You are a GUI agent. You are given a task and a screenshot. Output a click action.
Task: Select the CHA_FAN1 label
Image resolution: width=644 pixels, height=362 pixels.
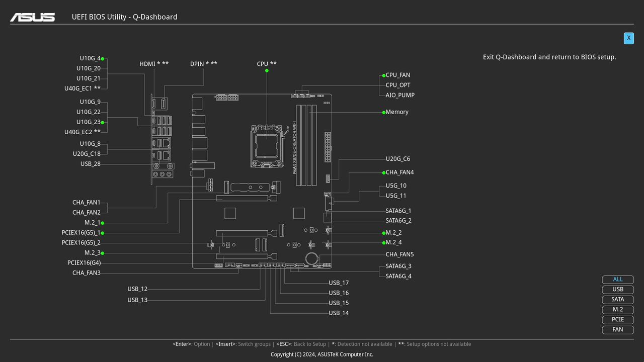(87, 203)
